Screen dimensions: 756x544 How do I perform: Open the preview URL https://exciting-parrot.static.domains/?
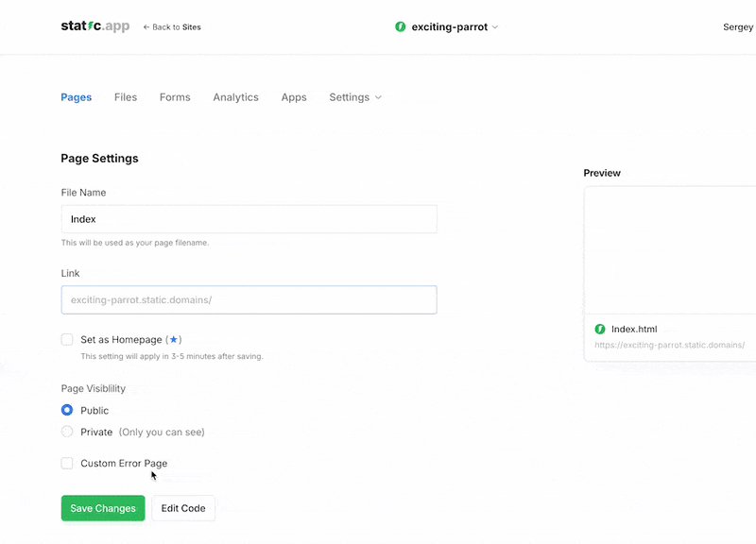pyautogui.click(x=669, y=345)
